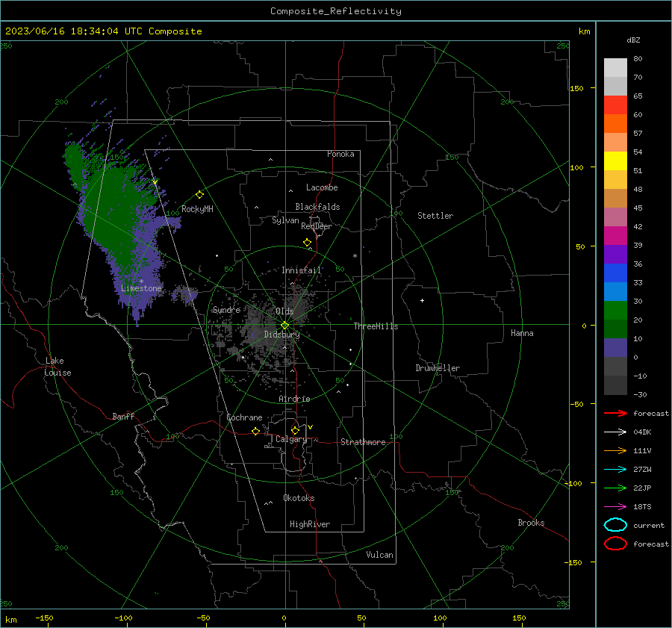Click the Okotoks city label
The height and width of the screenshot is (628, 672).
point(299,498)
